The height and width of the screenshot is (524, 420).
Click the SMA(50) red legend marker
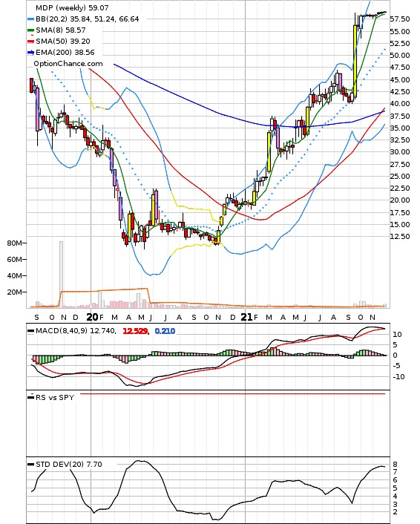coord(30,42)
